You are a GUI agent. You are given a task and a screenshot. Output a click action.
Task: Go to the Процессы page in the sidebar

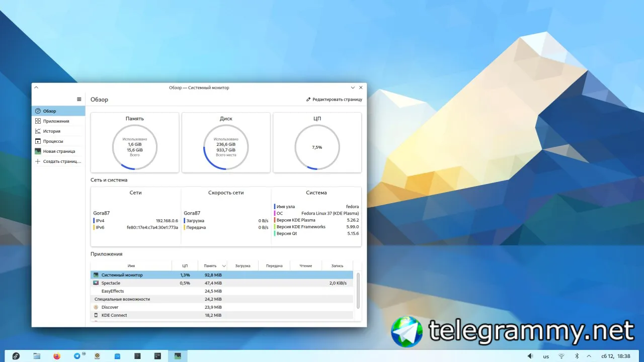coord(58,141)
